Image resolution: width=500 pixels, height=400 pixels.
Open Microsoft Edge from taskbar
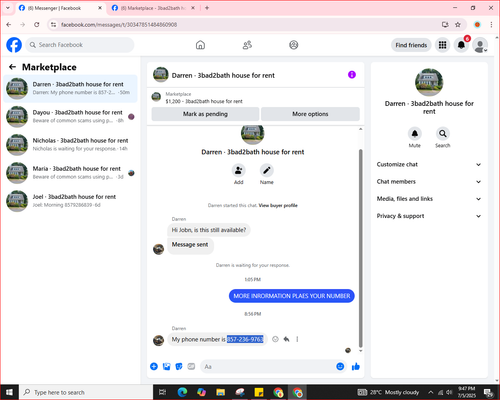[x=182, y=392]
